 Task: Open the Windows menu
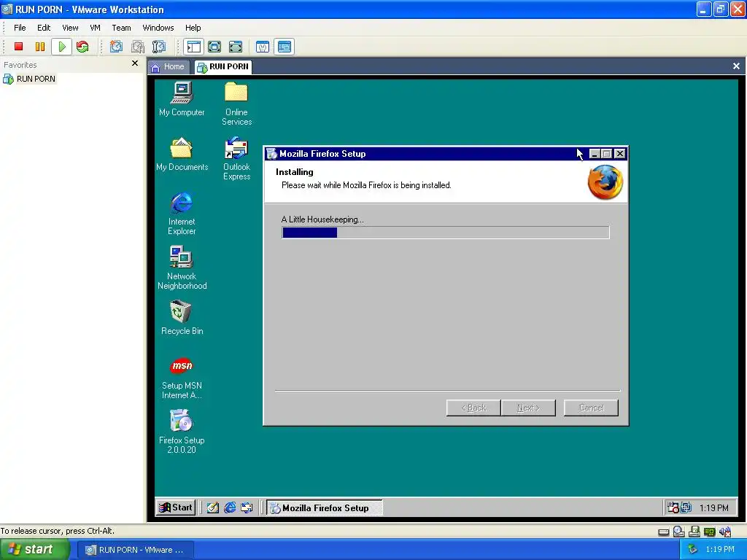pyautogui.click(x=158, y=28)
